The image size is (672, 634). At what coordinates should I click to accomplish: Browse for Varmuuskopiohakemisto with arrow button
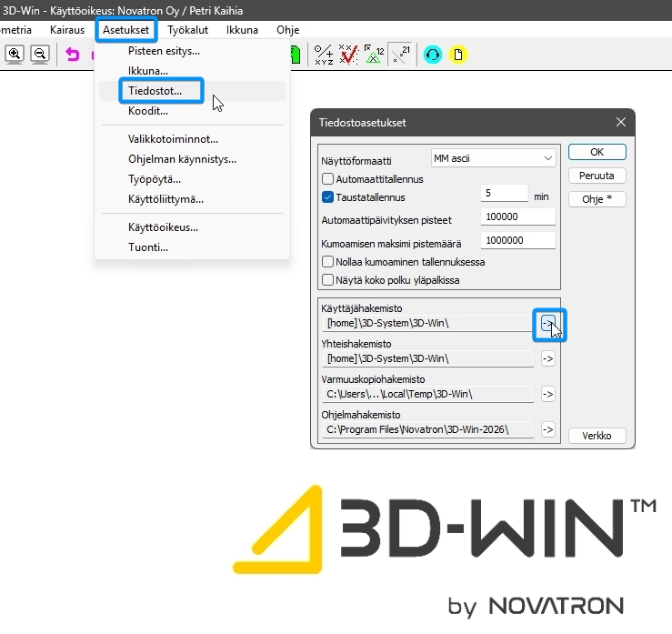click(548, 394)
